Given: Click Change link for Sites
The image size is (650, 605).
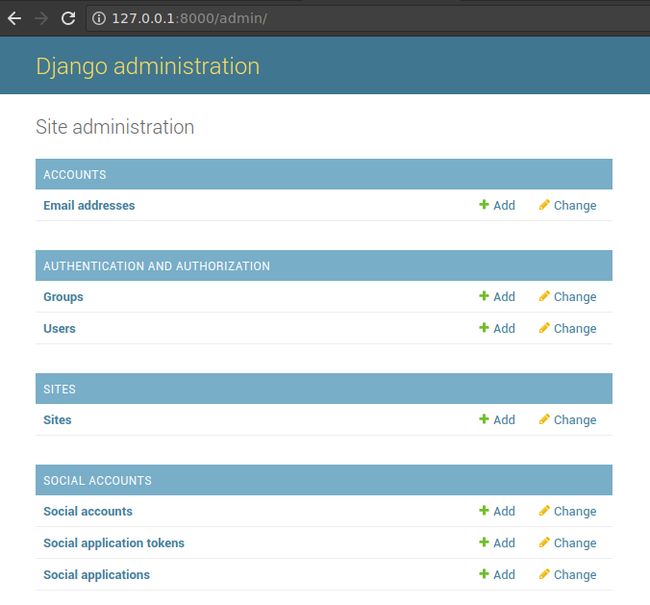Looking at the screenshot, I should point(575,420).
